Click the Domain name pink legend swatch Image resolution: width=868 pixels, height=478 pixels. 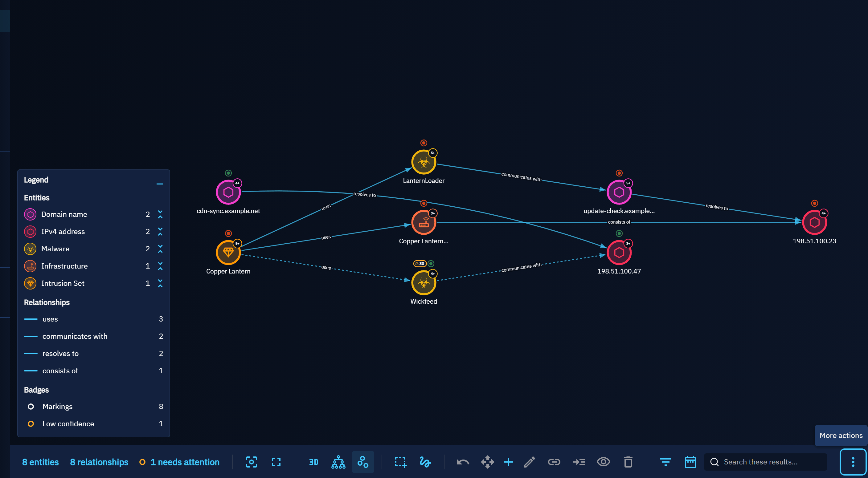click(x=30, y=214)
